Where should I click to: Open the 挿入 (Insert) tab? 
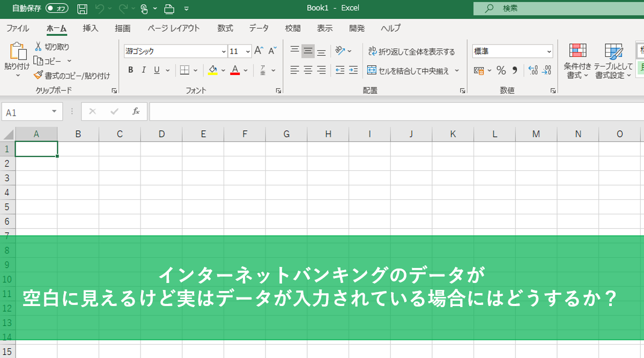91,28
